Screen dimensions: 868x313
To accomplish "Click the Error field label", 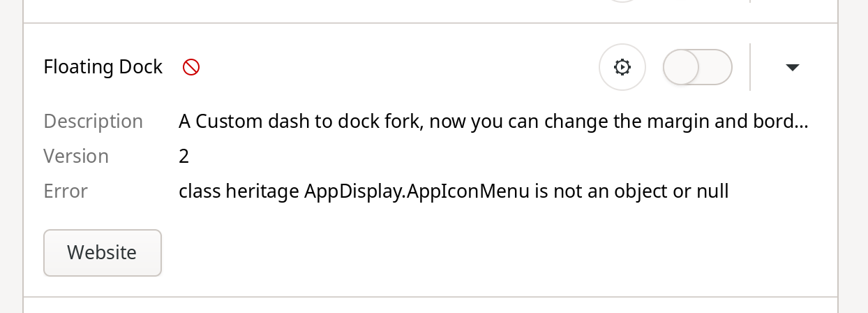I will (66, 191).
